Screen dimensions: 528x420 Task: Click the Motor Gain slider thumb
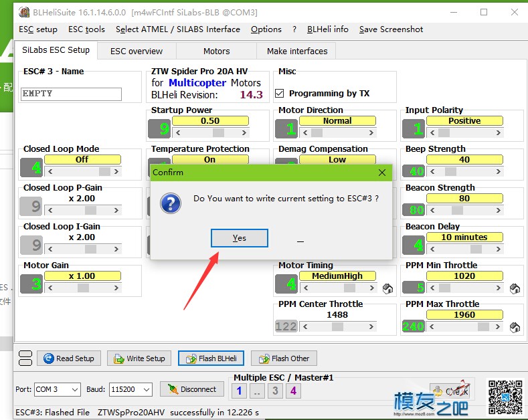click(x=83, y=288)
